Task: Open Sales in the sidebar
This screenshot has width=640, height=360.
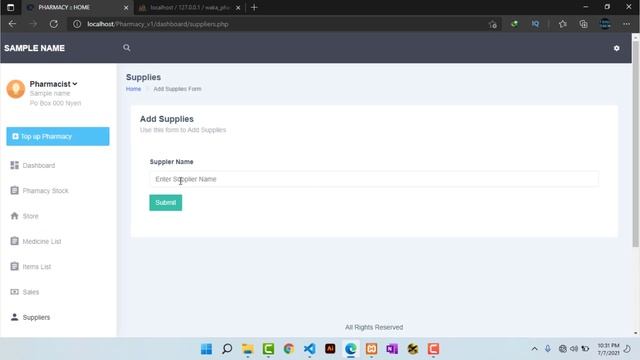Action: point(31,292)
